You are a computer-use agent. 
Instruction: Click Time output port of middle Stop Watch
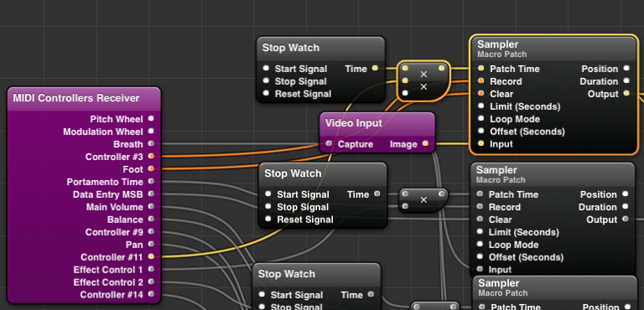(x=377, y=194)
